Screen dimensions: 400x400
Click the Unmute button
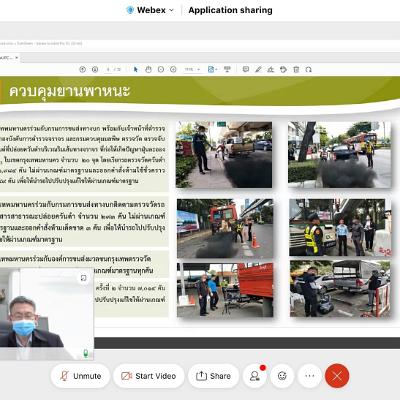[x=80, y=376]
